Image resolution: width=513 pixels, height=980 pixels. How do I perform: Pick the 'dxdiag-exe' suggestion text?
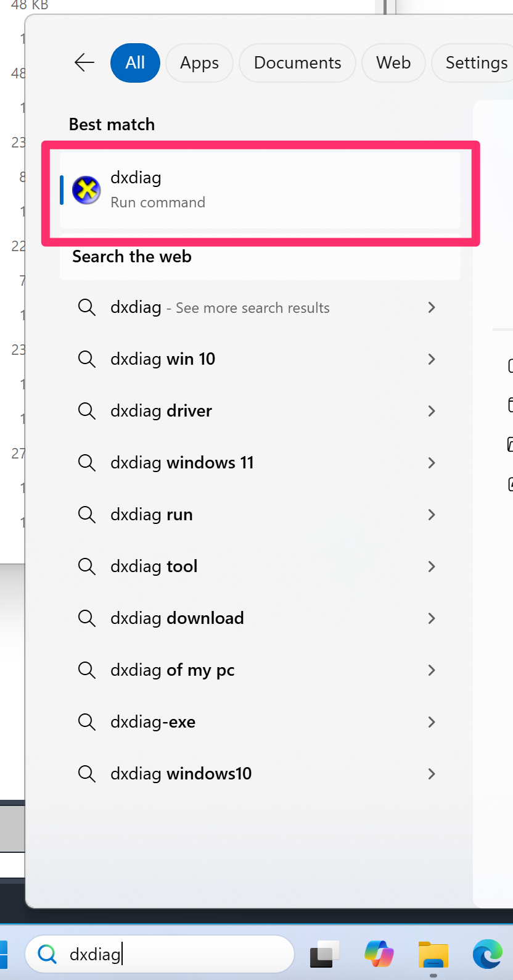[153, 722]
